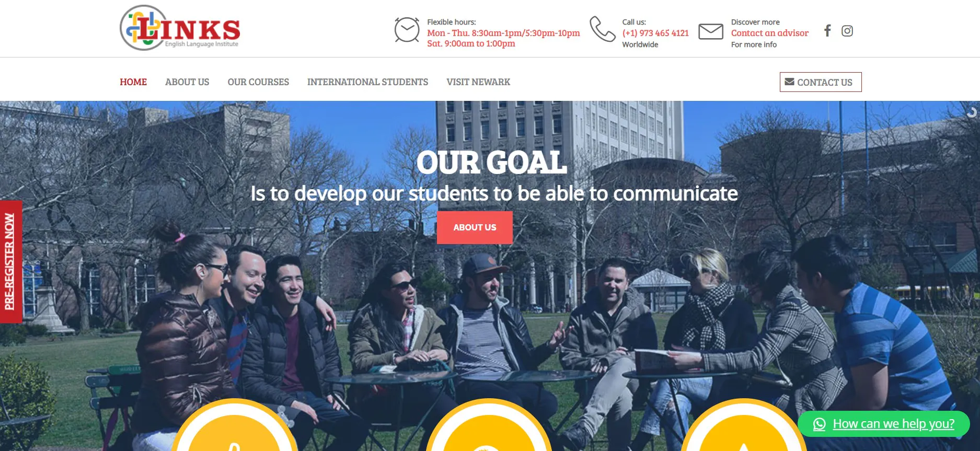Select International Students in the navigation
This screenshot has width=980, height=451.
(367, 82)
